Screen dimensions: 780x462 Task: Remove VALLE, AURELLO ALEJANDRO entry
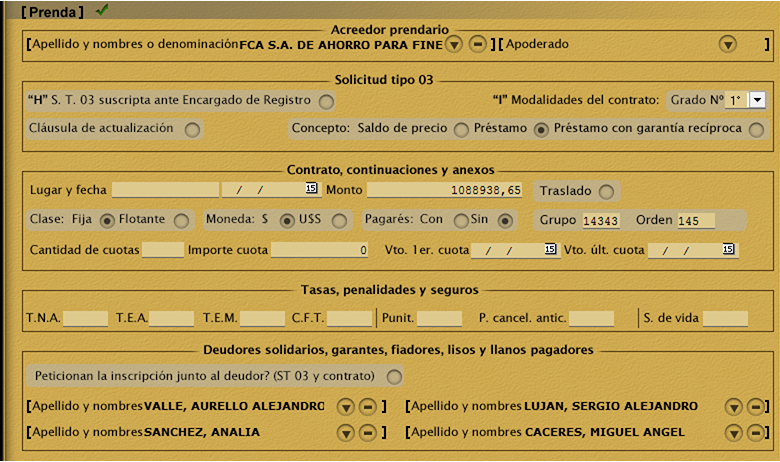click(368, 407)
